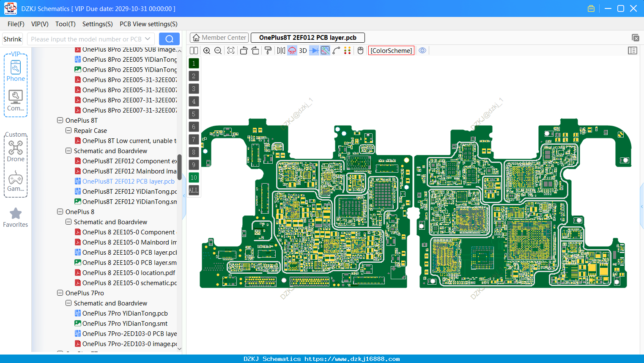Show PCB layer 1

pos(194,63)
